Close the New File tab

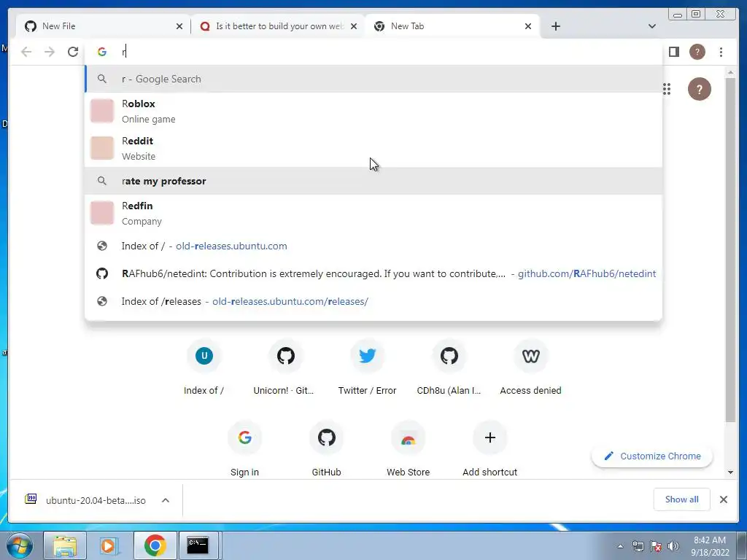click(x=179, y=26)
